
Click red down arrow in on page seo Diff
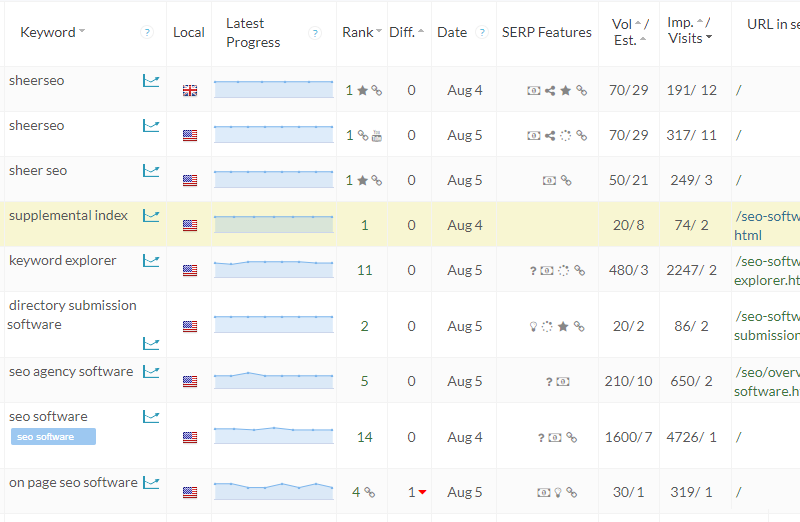(x=422, y=492)
